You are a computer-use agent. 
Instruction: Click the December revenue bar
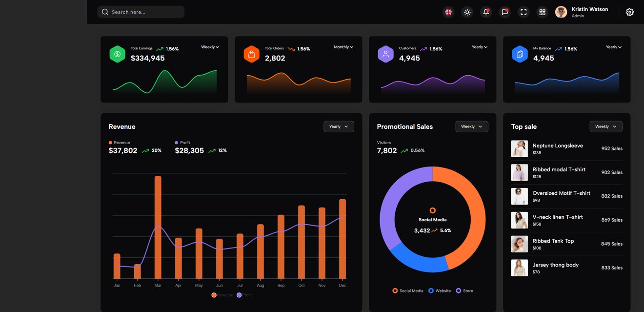[x=342, y=239]
